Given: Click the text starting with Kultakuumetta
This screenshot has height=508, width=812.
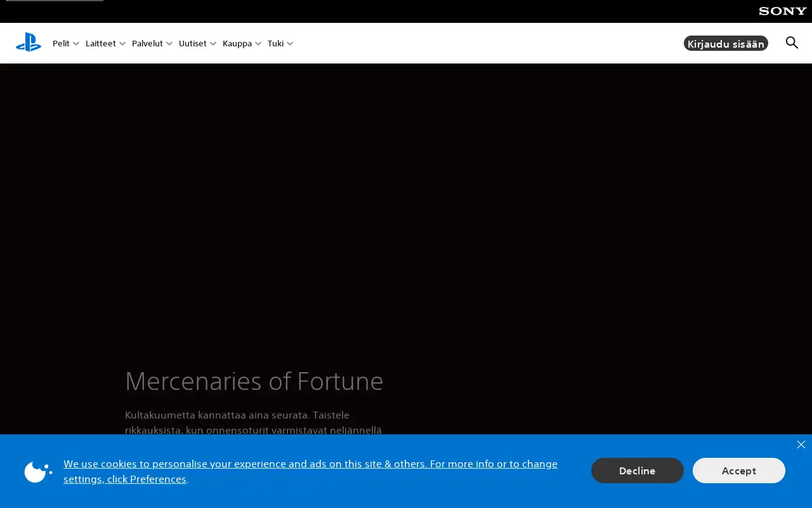Looking at the screenshot, I should click(x=253, y=423).
